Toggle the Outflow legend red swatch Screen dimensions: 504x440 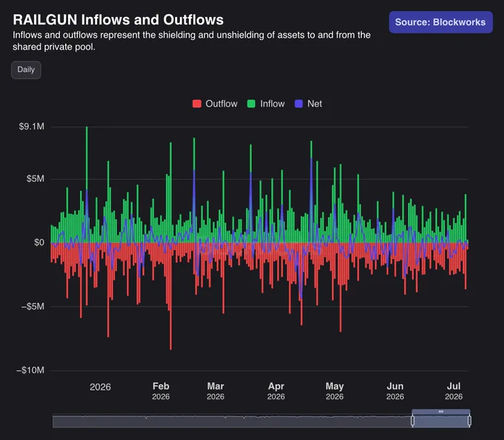tap(196, 104)
